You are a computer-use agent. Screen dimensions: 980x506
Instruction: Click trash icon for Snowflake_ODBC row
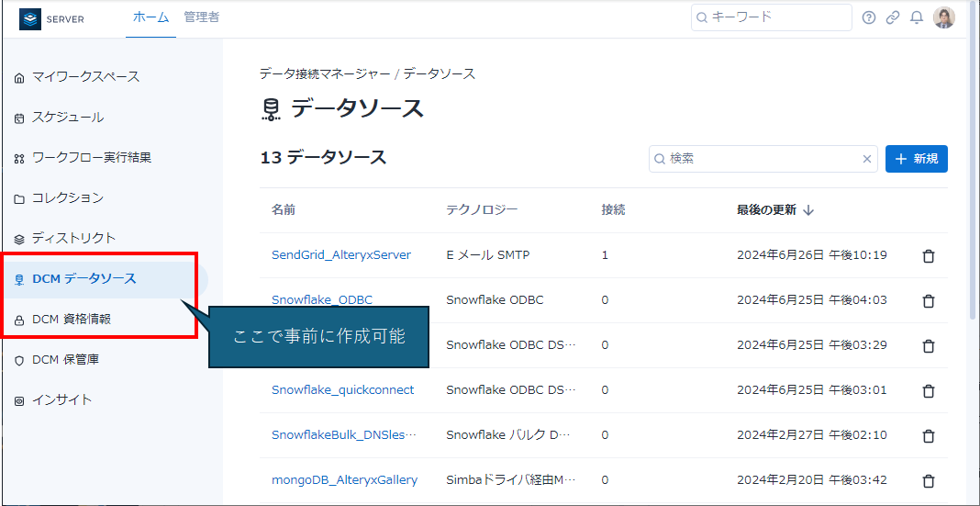[x=928, y=301]
